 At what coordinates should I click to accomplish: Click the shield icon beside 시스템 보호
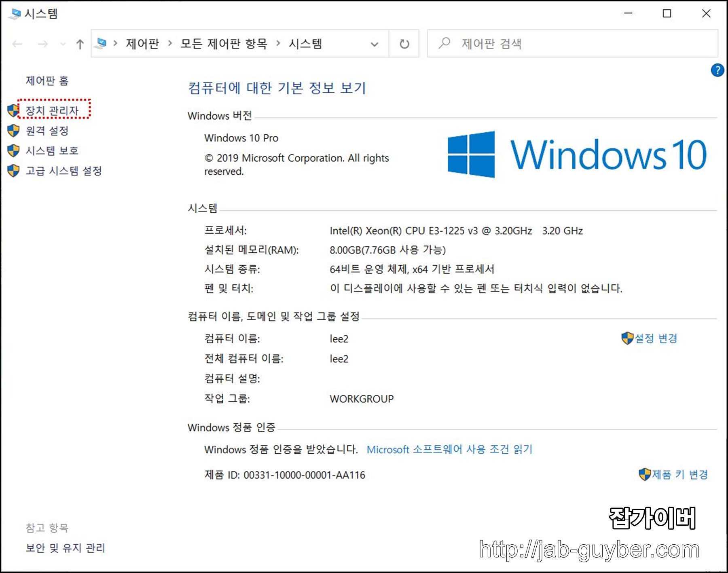[13, 150]
